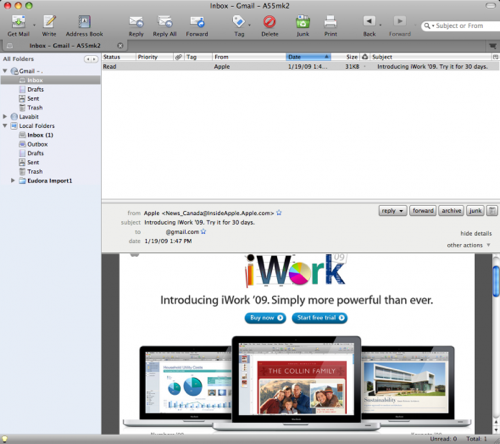The height and width of the screenshot is (444, 500).
Task: Delete the selected message
Action: [x=269, y=22]
